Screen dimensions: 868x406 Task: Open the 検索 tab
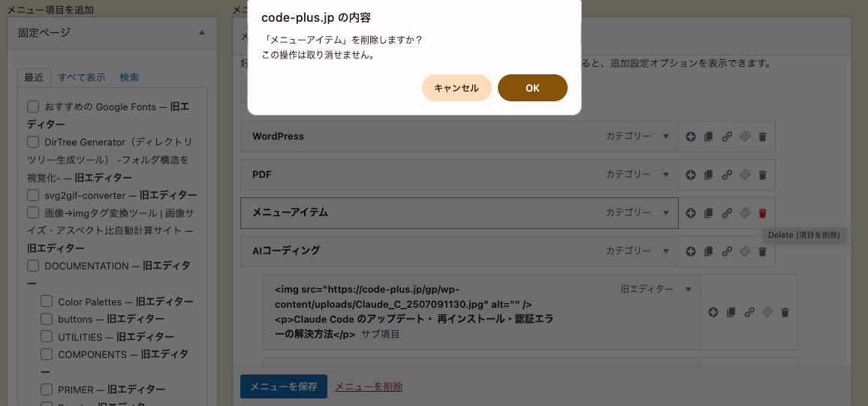[x=129, y=77]
